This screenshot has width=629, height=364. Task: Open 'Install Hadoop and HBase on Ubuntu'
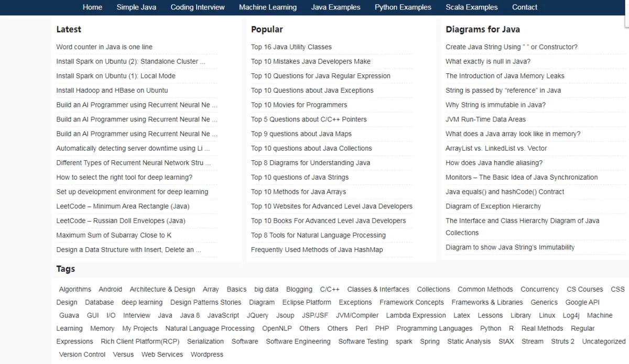click(112, 91)
